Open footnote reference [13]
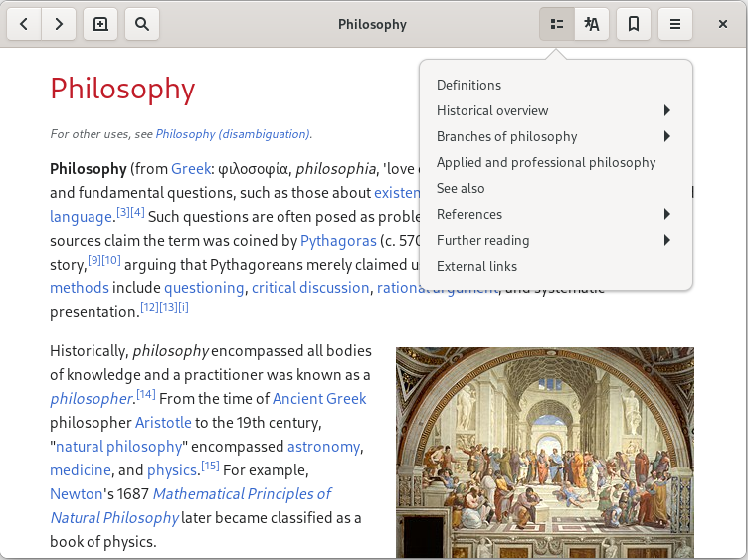The image size is (748, 560). point(168,307)
